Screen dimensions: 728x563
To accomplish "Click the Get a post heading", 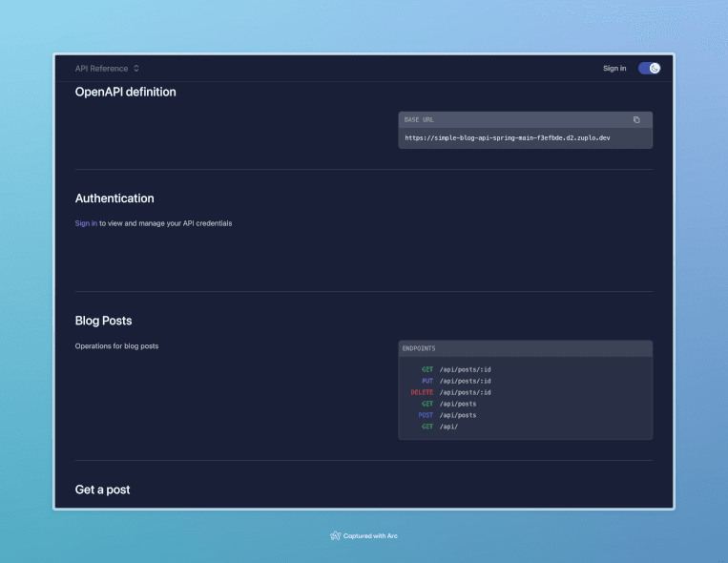I will point(102,490).
